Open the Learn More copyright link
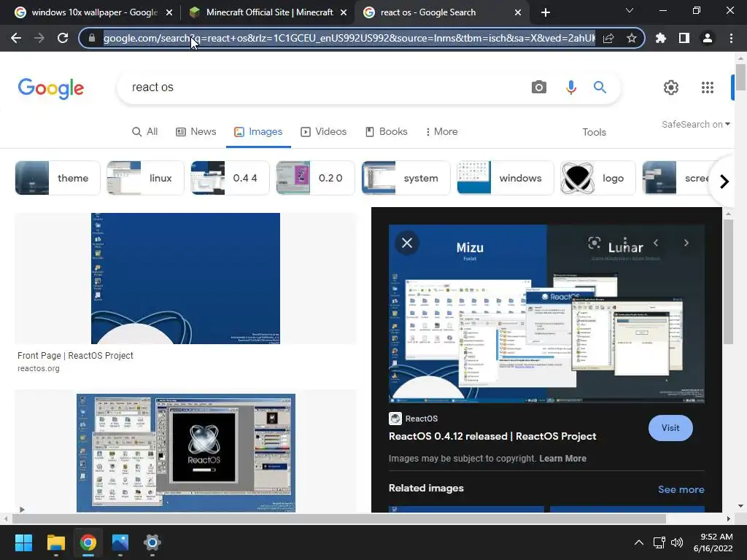The width and height of the screenshot is (747, 560). (562, 459)
